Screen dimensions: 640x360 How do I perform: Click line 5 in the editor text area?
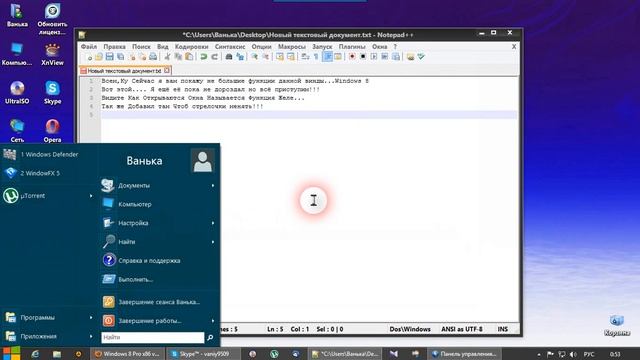309,115
